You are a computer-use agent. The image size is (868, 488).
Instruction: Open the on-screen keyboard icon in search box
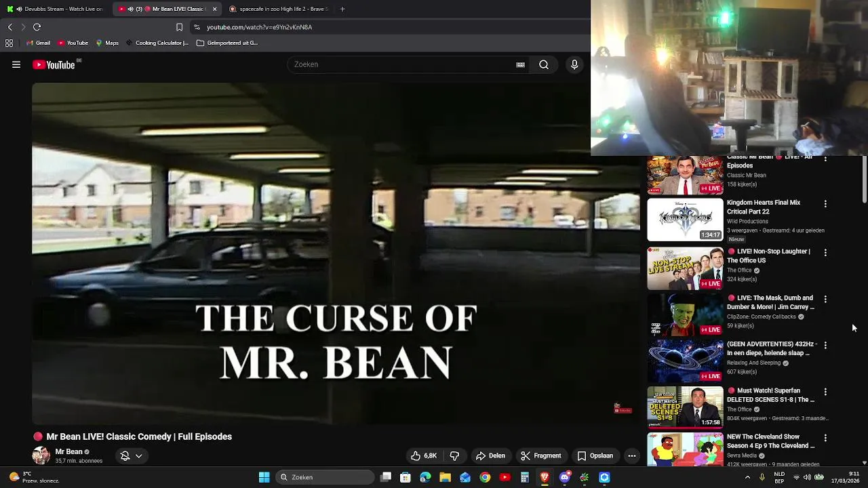[520, 65]
